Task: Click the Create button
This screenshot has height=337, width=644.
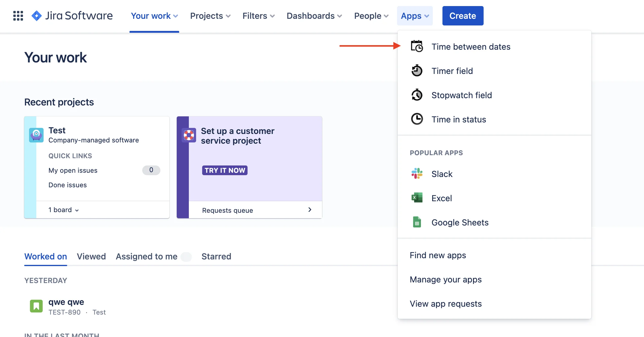Action: [x=463, y=16]
